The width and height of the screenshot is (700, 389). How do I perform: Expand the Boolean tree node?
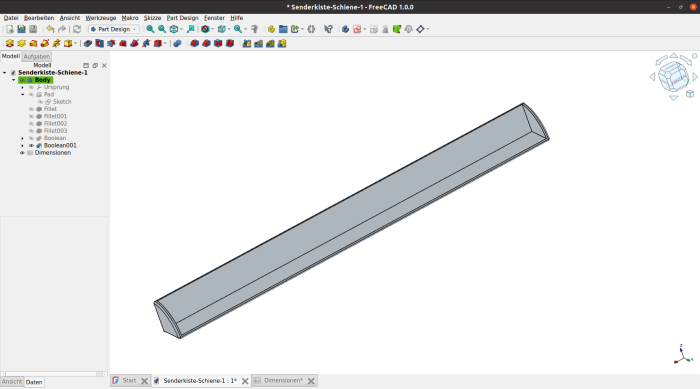(x=23, y=138)
